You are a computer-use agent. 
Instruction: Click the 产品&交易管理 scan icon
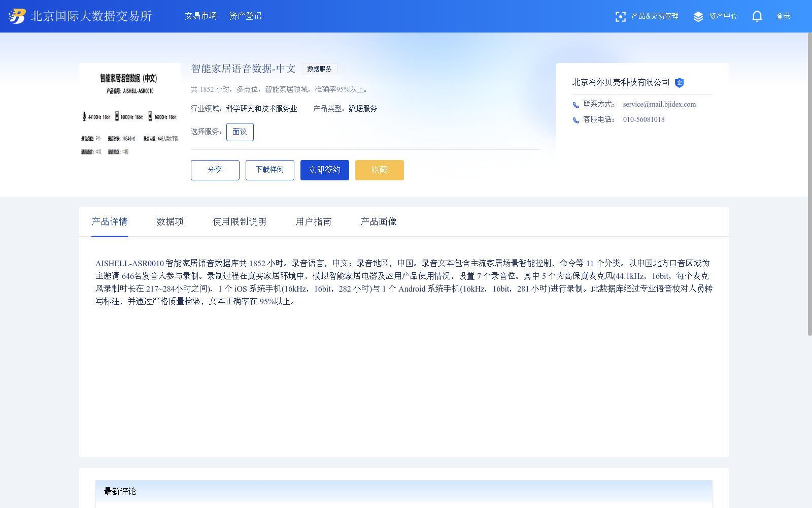click(x=620, y=17)
